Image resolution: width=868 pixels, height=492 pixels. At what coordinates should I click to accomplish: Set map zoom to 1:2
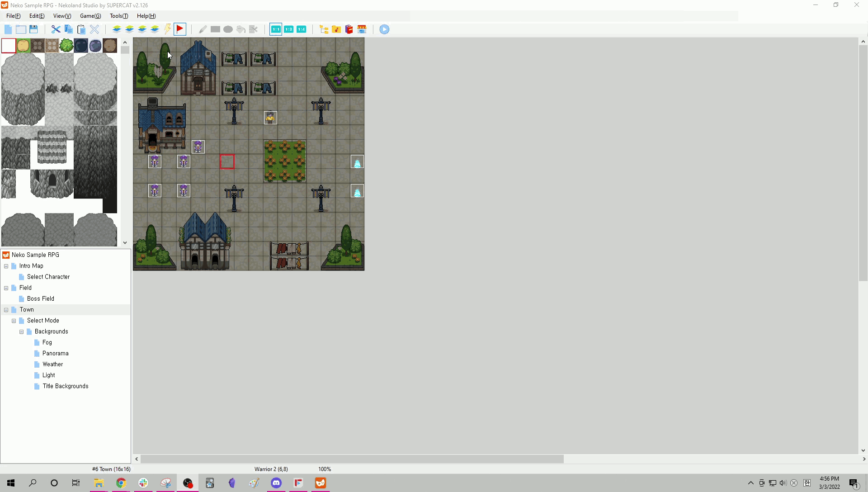288,29
